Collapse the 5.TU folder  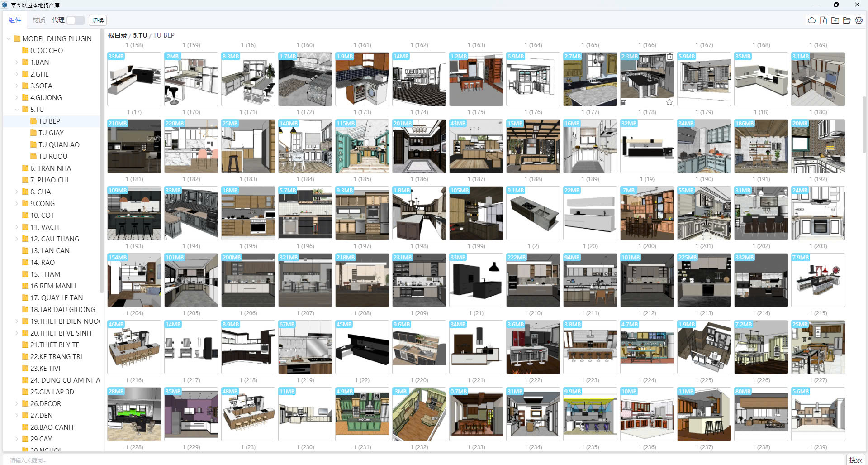click(x=17, y=110)
